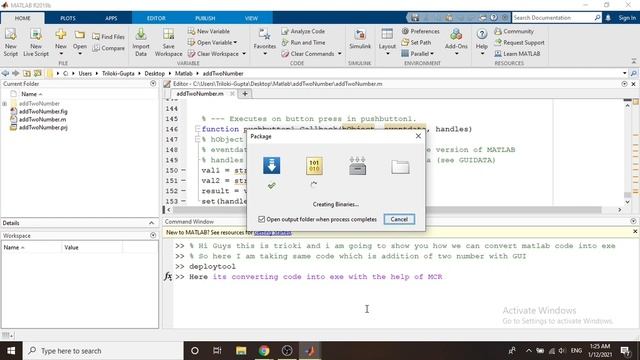Click Learn MATLAB resource
The width and height of the screenshot is (640, 360).
tap(517, 54)
